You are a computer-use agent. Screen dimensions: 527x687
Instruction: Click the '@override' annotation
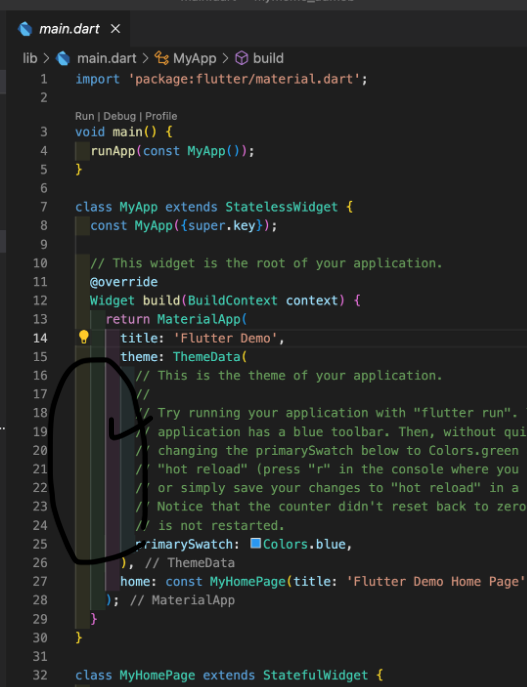[x=124, y=282]
